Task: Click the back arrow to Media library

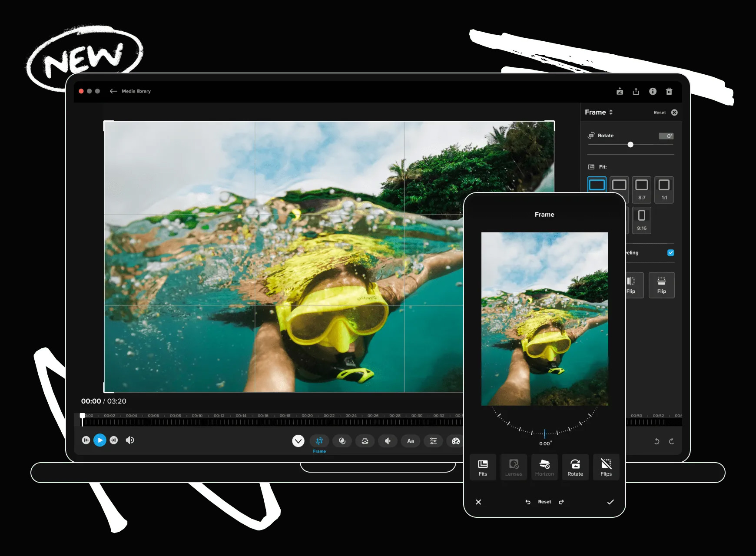Action: click(x=113, y=91)
